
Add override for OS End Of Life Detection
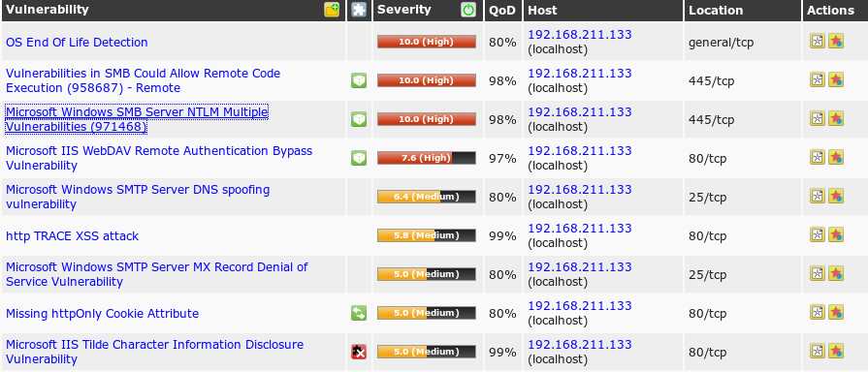click(836, 41)
